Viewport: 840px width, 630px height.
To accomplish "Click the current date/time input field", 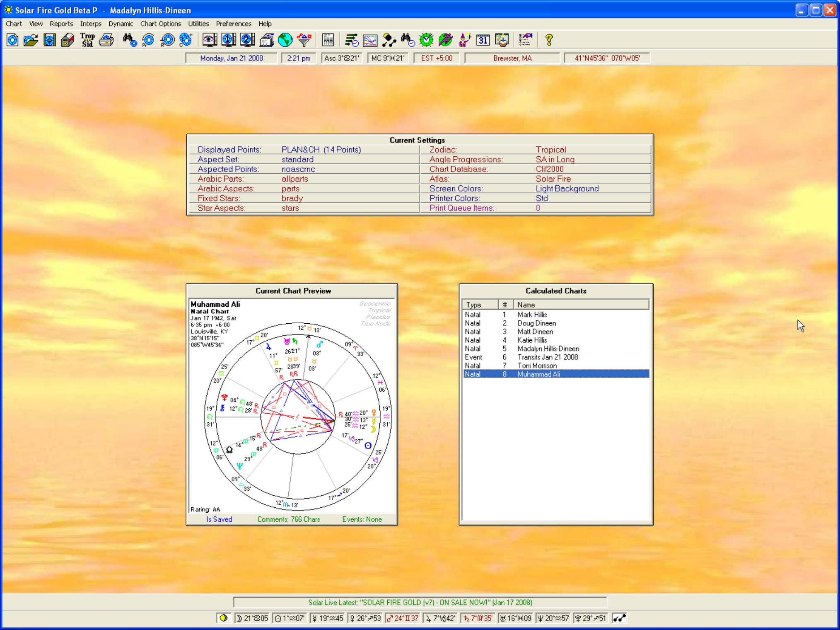I will pyautogui.click(x=232, y=58).
